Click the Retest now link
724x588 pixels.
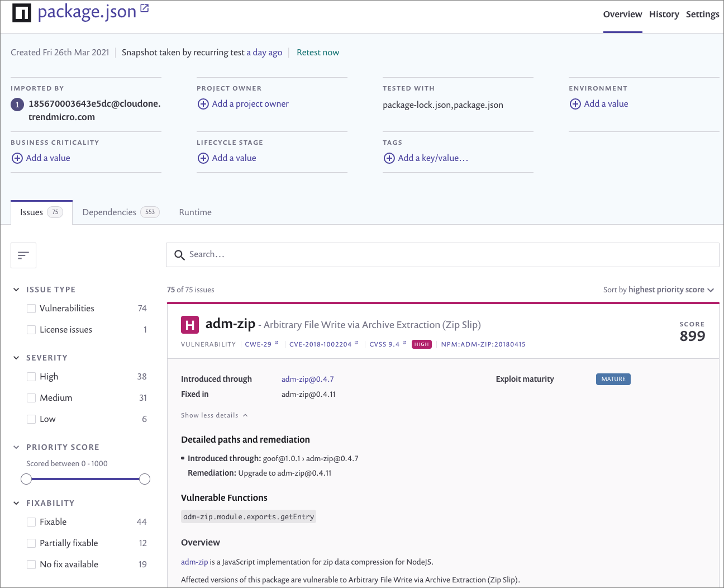[318, 53]
